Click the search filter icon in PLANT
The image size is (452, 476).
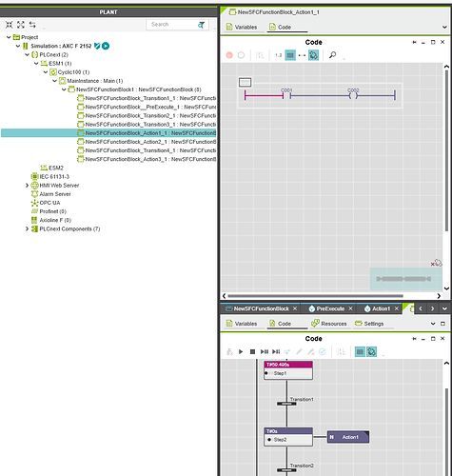pyautogui.click(x=202, y=25)
